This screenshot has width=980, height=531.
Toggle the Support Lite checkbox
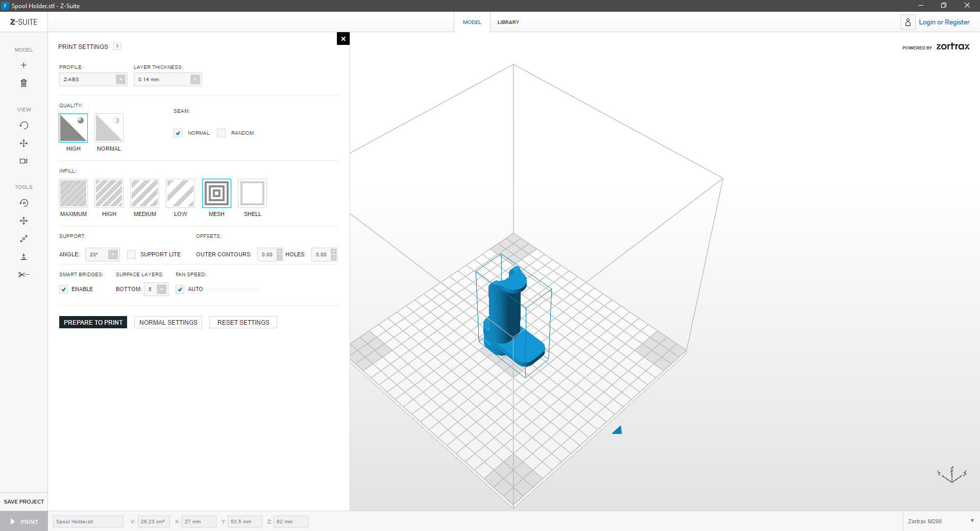click(x=132, y=255)
